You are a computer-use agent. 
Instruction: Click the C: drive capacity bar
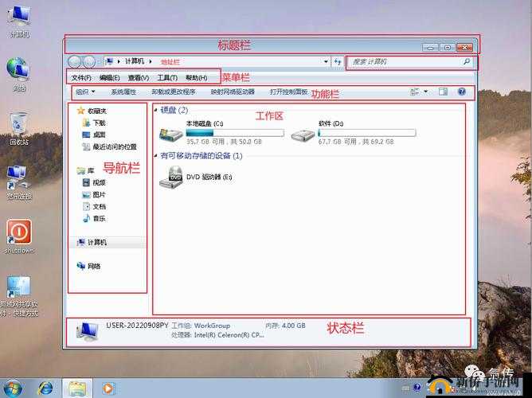click(x=235, y=133)
